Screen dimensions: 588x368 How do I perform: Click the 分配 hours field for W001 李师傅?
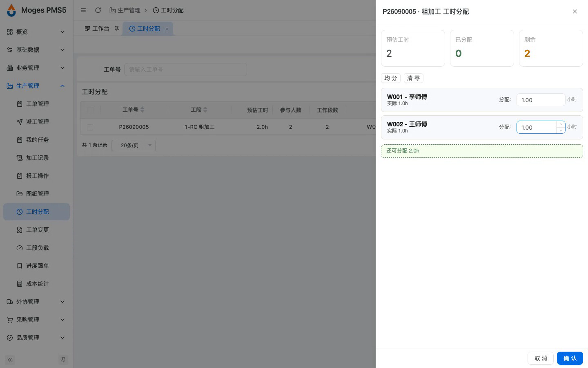click(541, 100)
